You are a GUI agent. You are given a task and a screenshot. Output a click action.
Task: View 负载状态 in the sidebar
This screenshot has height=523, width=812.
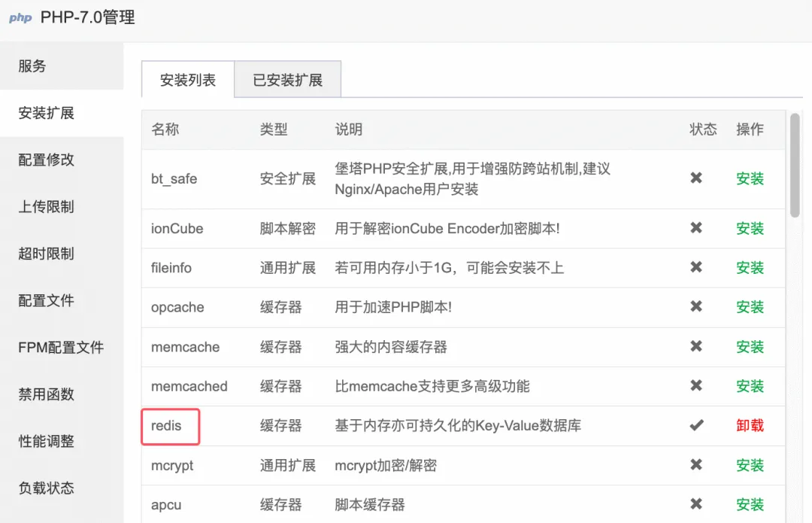pos(47,488)
